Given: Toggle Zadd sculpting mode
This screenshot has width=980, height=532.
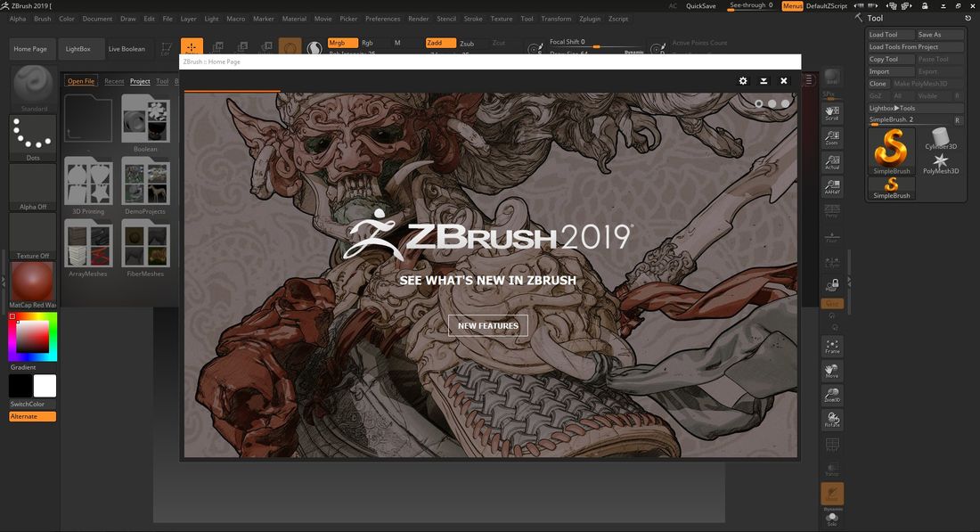Looking at the screenshot, I should (438, 42).
